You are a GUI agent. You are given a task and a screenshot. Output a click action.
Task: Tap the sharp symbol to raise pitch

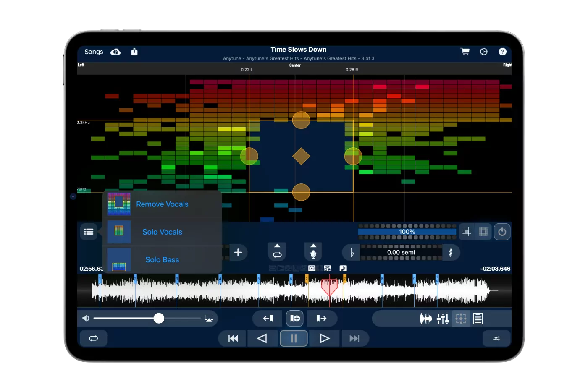451,253
